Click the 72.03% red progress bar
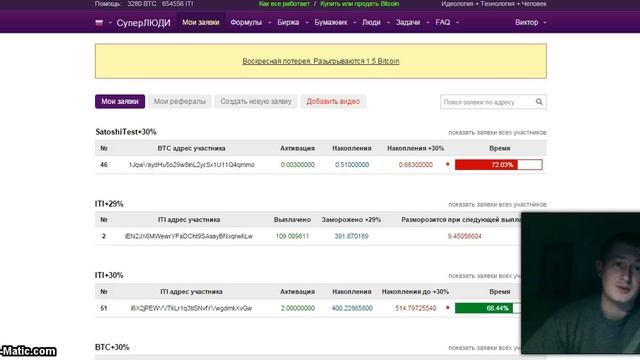The height and width of the screenshot is (360, 640). tap(498, 164)
